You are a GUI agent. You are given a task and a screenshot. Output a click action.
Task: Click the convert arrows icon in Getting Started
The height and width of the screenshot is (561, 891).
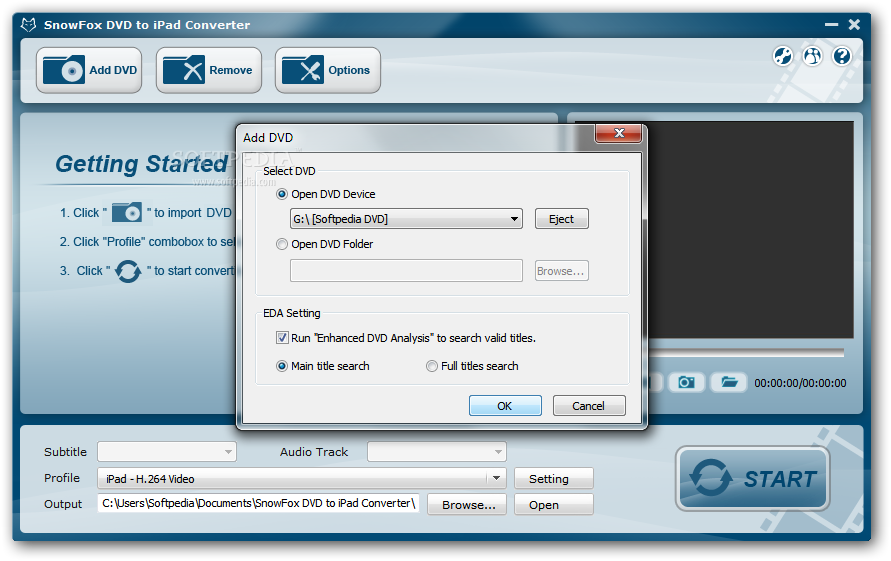(128, 271)
